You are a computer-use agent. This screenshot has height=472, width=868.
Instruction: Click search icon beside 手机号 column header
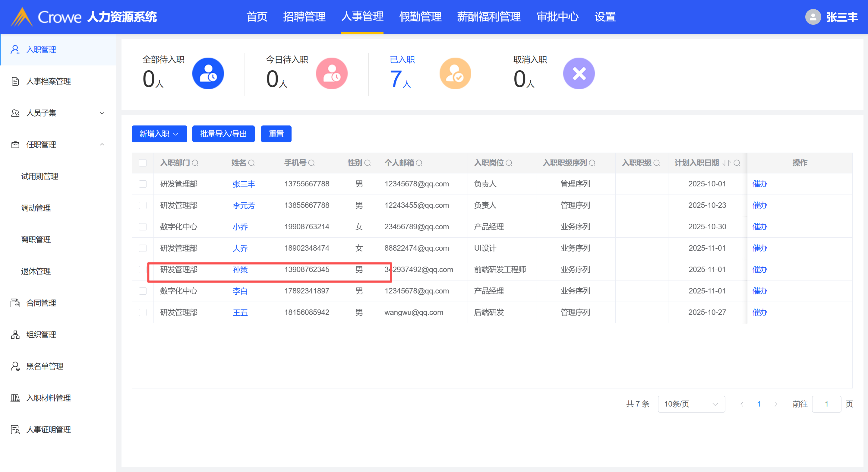(312, 163)
